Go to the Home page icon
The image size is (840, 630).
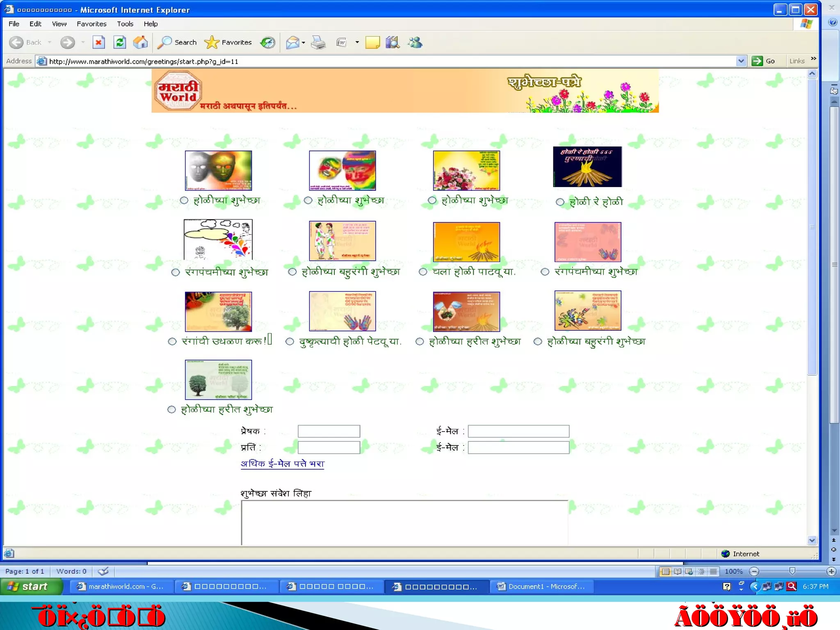[x=141, y=42]
